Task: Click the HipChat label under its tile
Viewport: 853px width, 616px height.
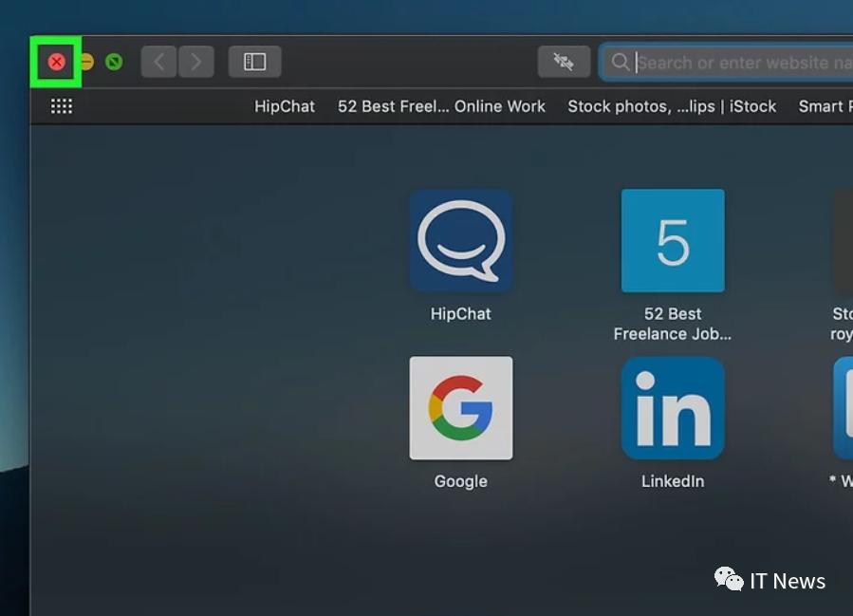Action: [x=461, y=314]
